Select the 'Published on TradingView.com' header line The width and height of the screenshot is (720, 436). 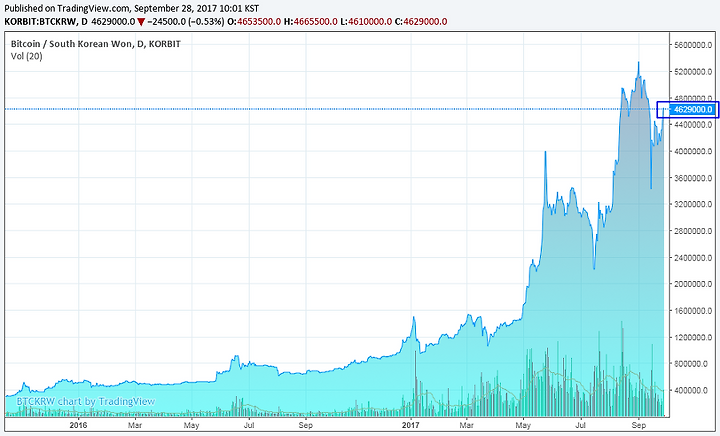click(x=131, y=8)
